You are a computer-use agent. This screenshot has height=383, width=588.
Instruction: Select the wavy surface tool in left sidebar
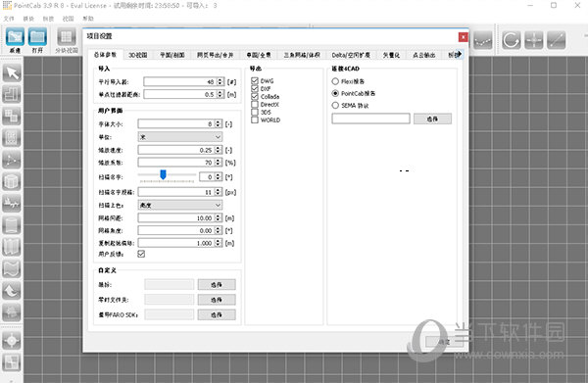[x=12, y=269]
